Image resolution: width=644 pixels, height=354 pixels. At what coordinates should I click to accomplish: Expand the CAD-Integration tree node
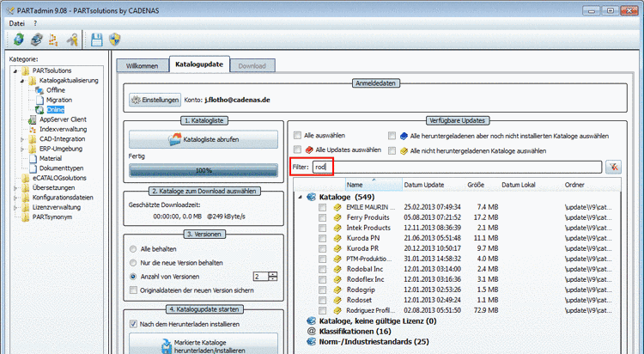coord(22,139)
